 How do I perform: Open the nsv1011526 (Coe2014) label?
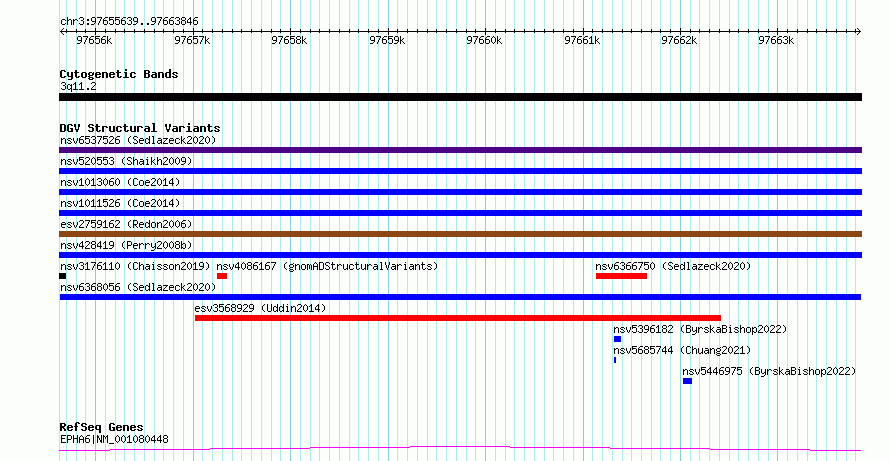[x=120, y=203]
